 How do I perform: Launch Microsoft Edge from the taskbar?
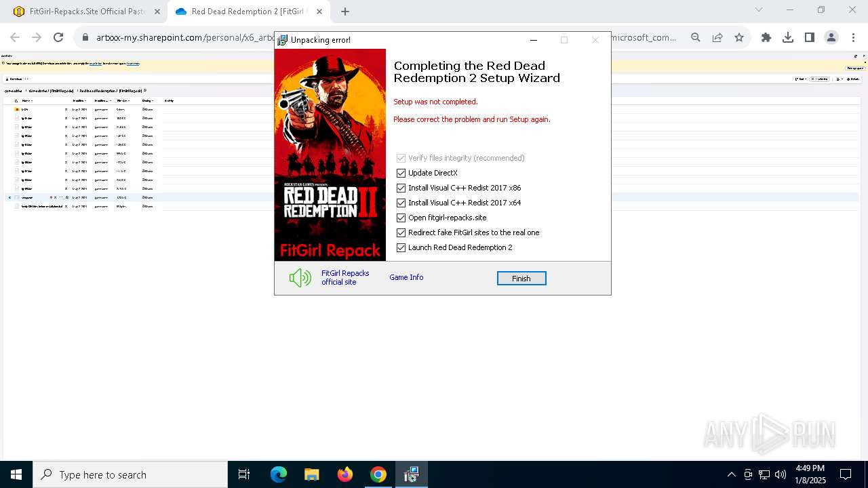279,474
